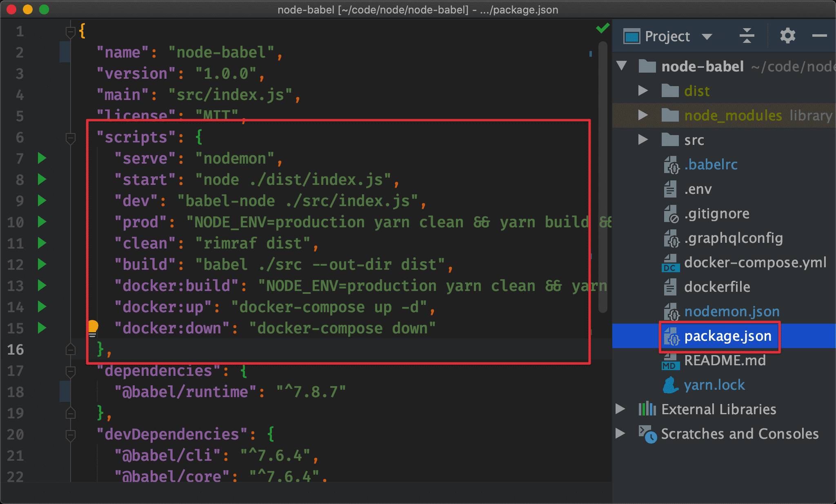Fold the scripts block at line 6
The width and height of the screenshot is (836, 504).
pos(70,138)
